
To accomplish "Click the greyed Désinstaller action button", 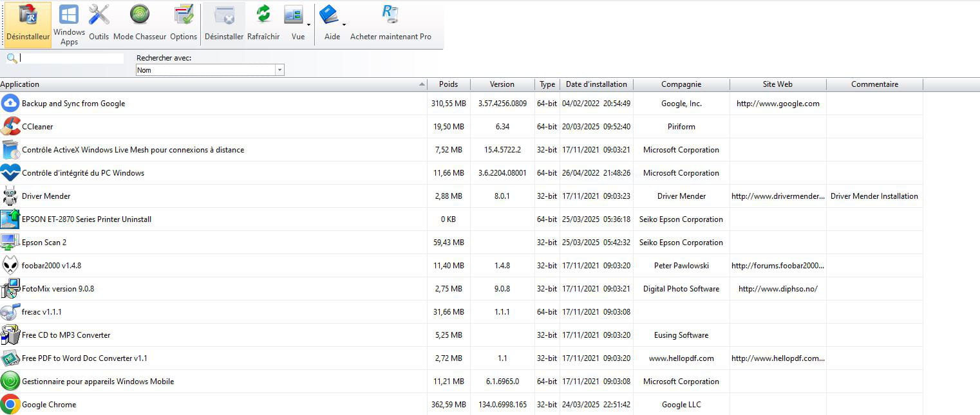I will (224, 24).
